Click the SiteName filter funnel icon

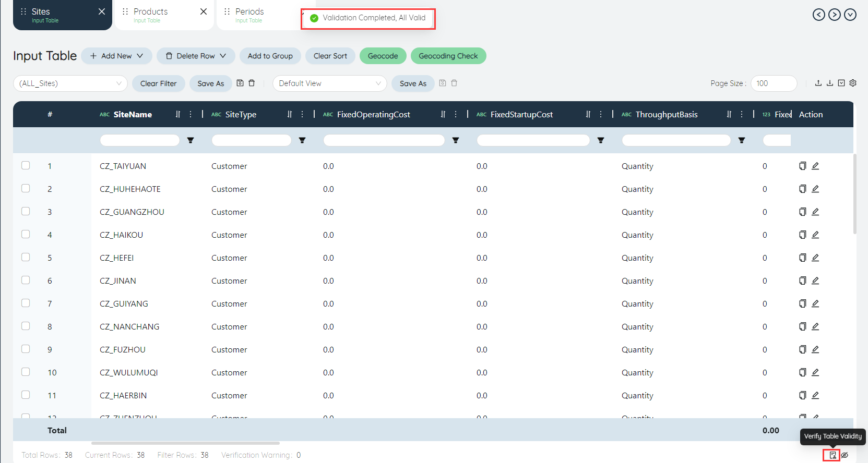(x=191, y=140)
